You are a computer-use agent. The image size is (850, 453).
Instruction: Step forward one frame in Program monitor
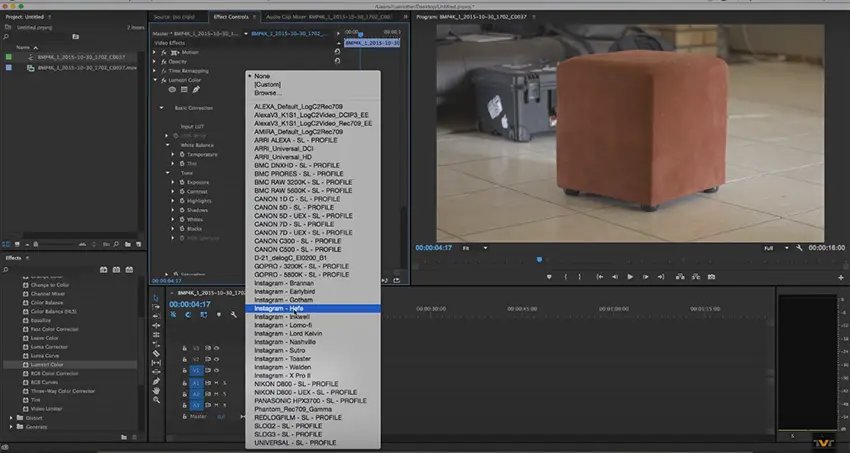(645, 277)
